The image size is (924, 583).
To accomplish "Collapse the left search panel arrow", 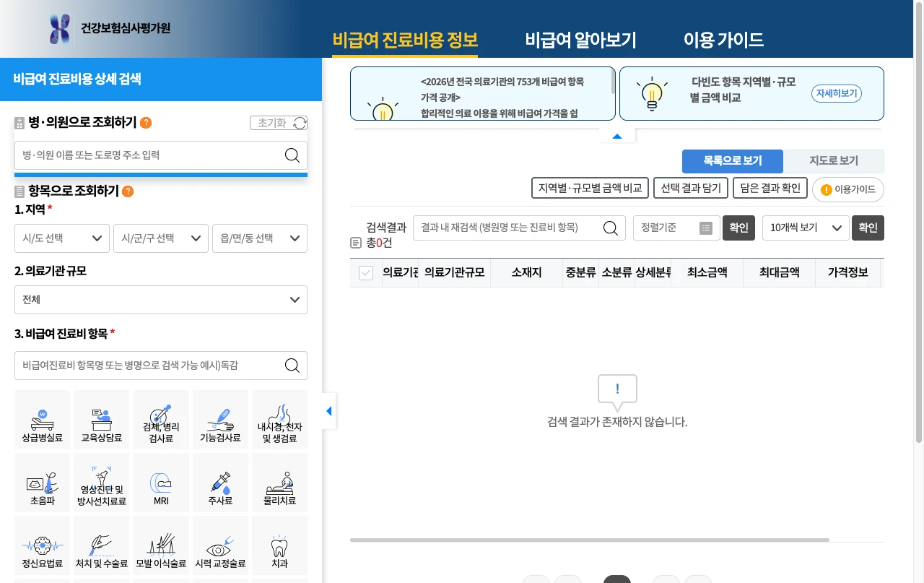I will coord(328,411).
